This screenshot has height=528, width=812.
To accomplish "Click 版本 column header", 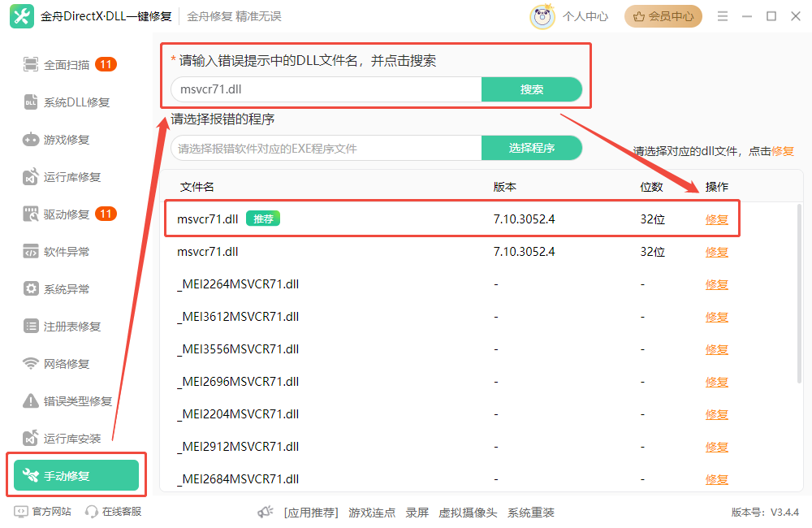I will 504,187.
